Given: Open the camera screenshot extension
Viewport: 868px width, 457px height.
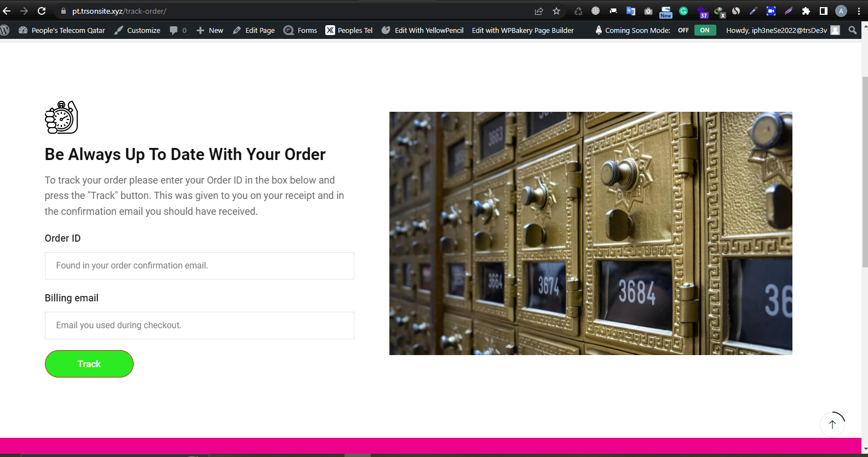Looking at the screenshot, I should pyautogui.click(x=648, y=11).
